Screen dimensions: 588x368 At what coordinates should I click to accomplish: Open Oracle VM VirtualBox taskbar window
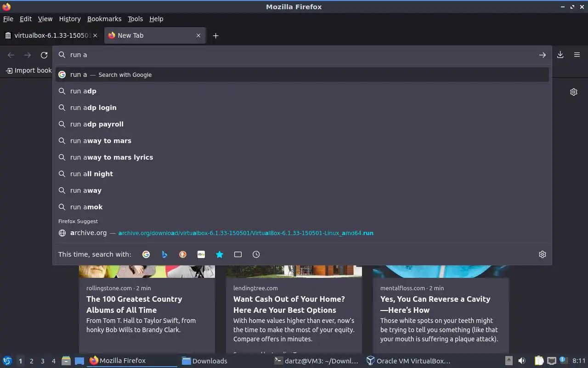pyautogui.click(x=409, y=361)
